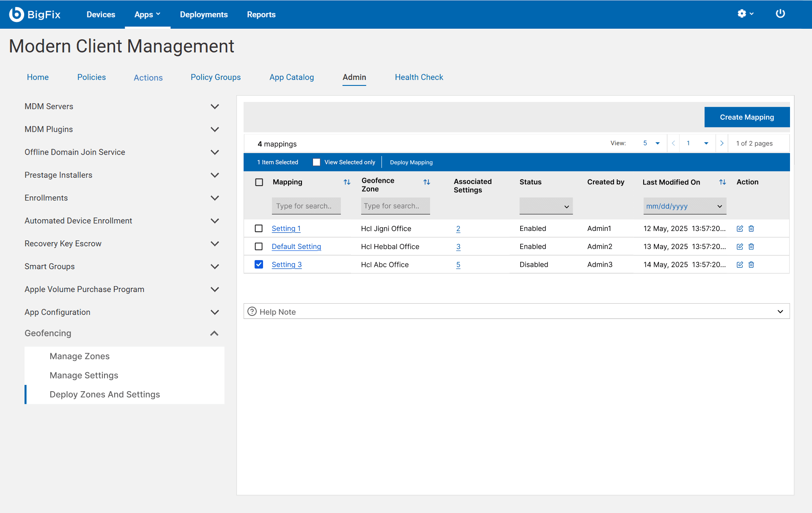The image size is (812, 513).
Task: Switch to the Home tab
Action: [x=38, y=77]
